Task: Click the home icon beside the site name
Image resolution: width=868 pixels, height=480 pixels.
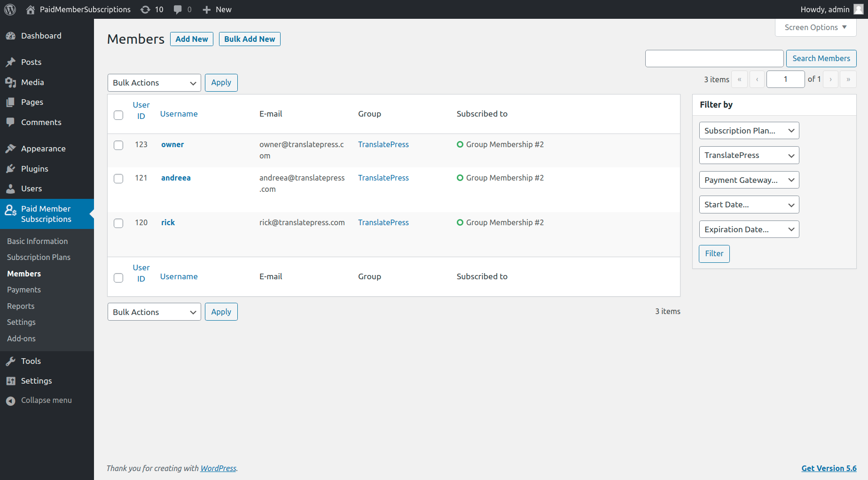Action: [x=31, y=9]
